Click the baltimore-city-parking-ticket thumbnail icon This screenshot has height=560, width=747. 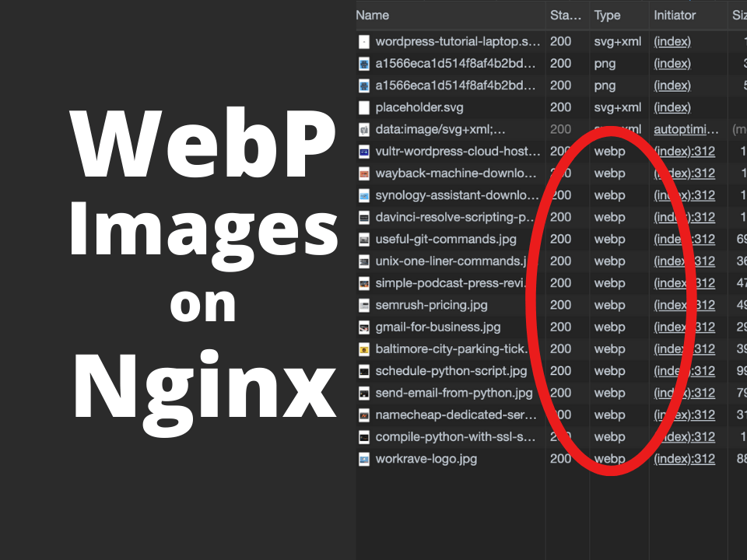363,348
